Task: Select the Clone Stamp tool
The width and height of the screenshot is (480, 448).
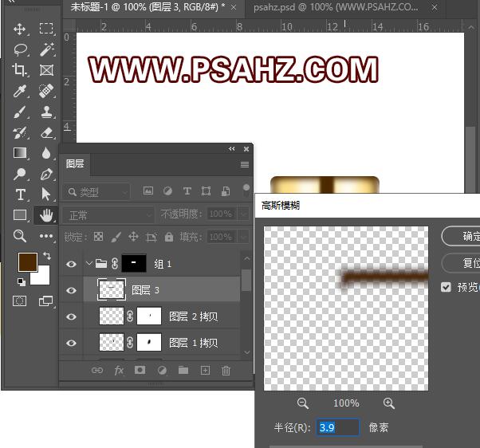Action: coord(47,112)
